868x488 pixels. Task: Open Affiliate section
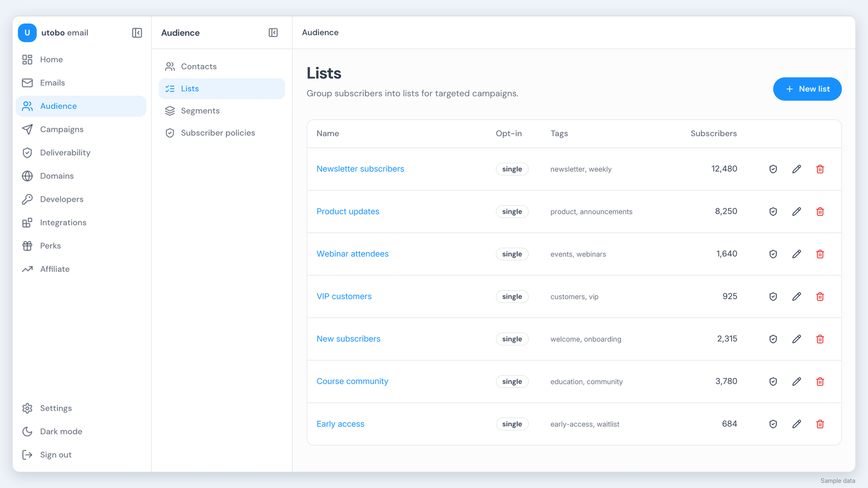(81, 269)
